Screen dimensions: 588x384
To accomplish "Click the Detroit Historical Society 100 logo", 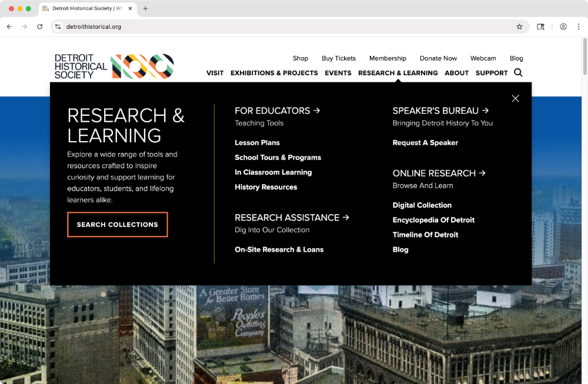I will pyautogui.click(x=114, y=66).
